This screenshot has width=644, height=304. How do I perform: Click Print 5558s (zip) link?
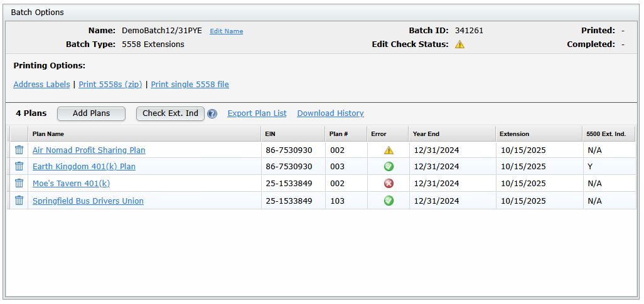click(x=110, y=85)
